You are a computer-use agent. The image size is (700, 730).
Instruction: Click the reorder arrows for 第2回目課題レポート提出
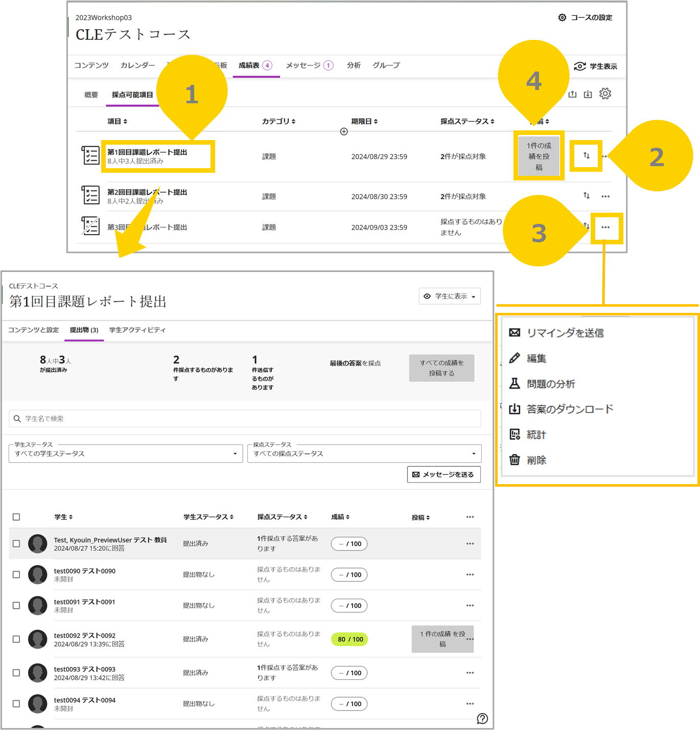[x=586, y=196]
